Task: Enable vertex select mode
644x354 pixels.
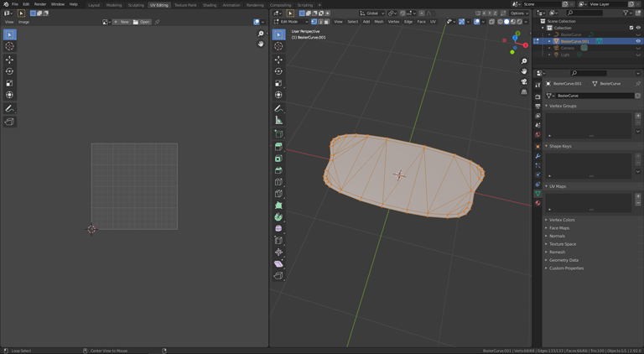Action: (x=314, y=22)
